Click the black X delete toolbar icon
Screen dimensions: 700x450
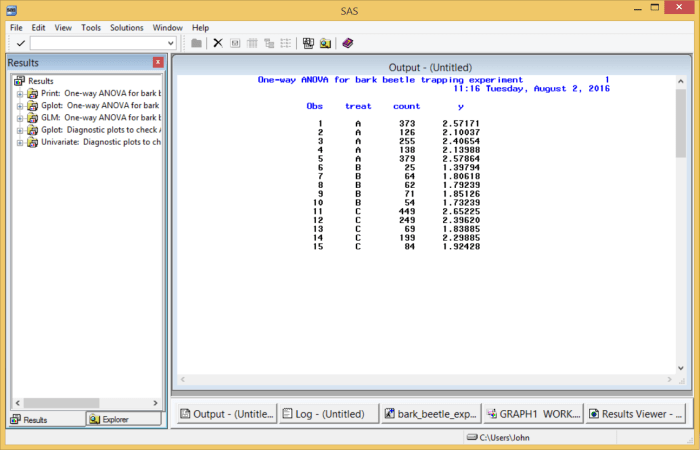click(x=218, y=43)
